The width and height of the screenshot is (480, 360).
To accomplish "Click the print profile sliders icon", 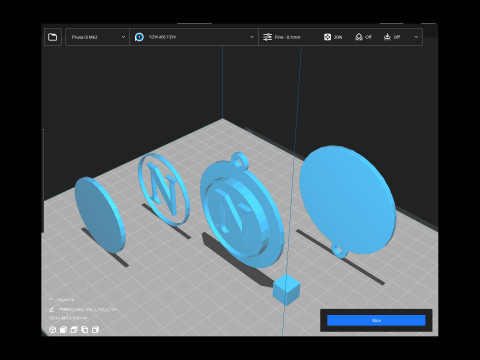I will pos(267,37).
